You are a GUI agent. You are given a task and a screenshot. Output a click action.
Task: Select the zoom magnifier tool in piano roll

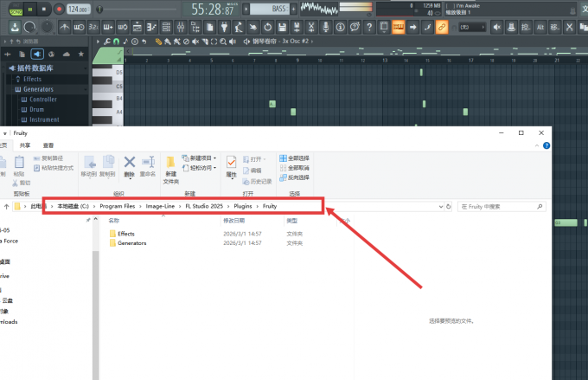(x=223, y=42)
